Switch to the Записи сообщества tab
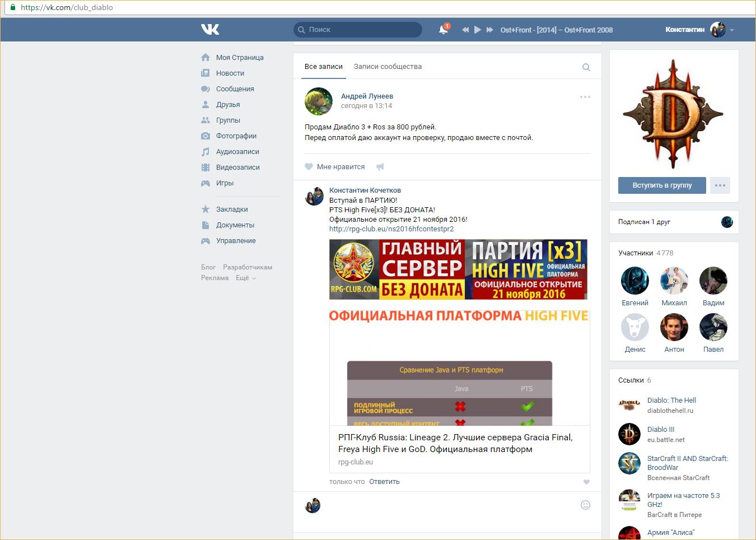The height and width of the screenshot is (540, 756). tap(388, 66)
